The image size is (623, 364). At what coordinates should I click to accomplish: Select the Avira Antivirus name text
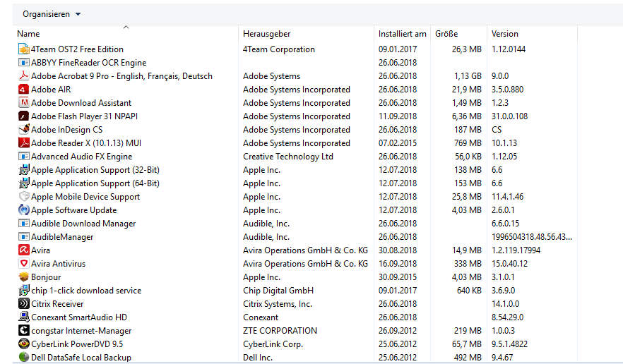pos(59,264)
